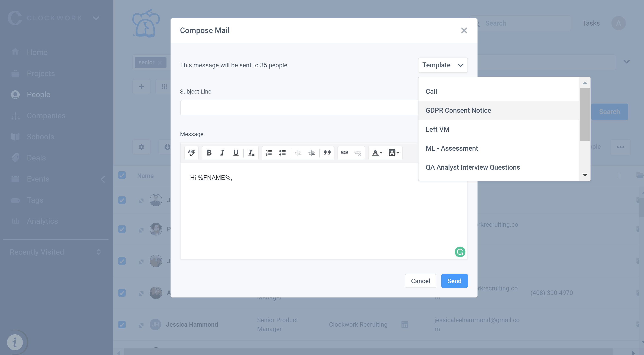Click the numbered list icon

(269, 152)
